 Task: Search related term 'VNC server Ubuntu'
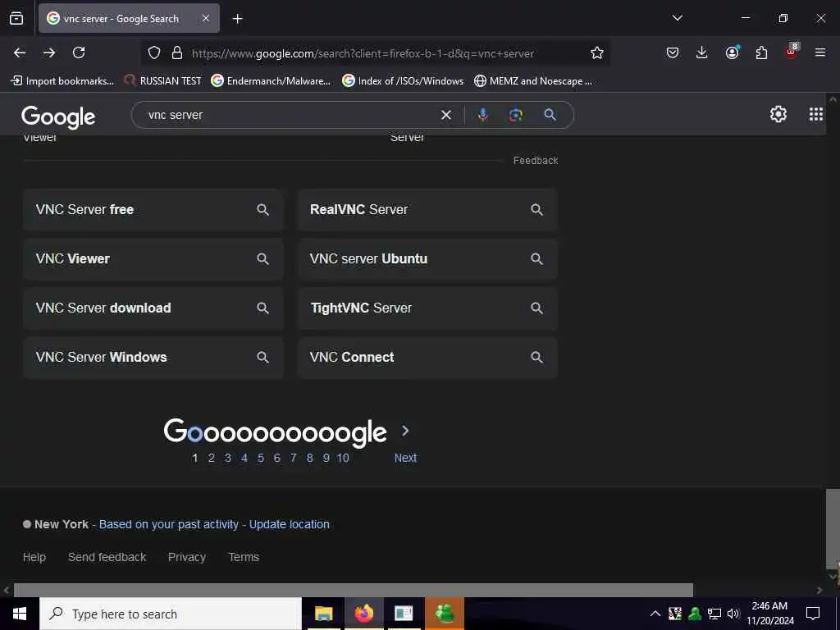click(x=427, y=258)
